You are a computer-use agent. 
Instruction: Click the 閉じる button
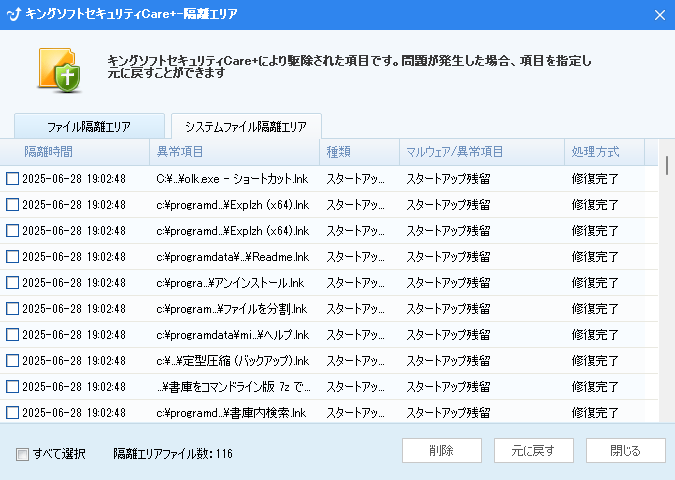coord(625,451)
